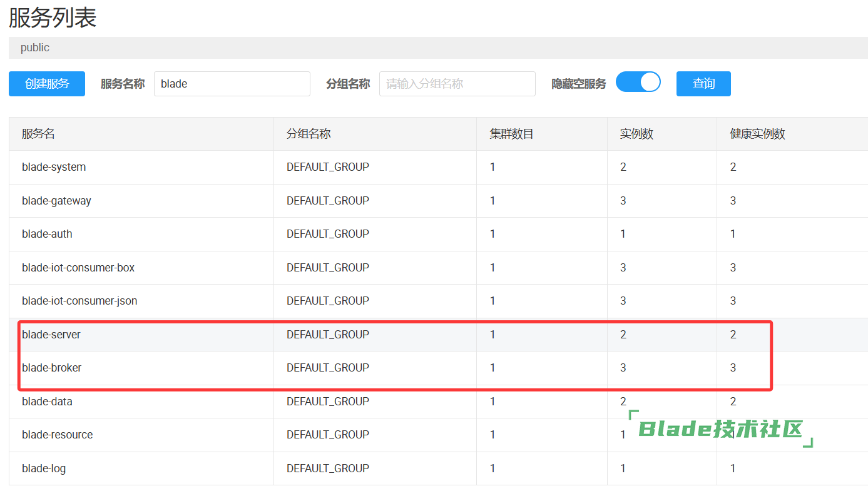Click the 查询 search button

pos(703,84)
